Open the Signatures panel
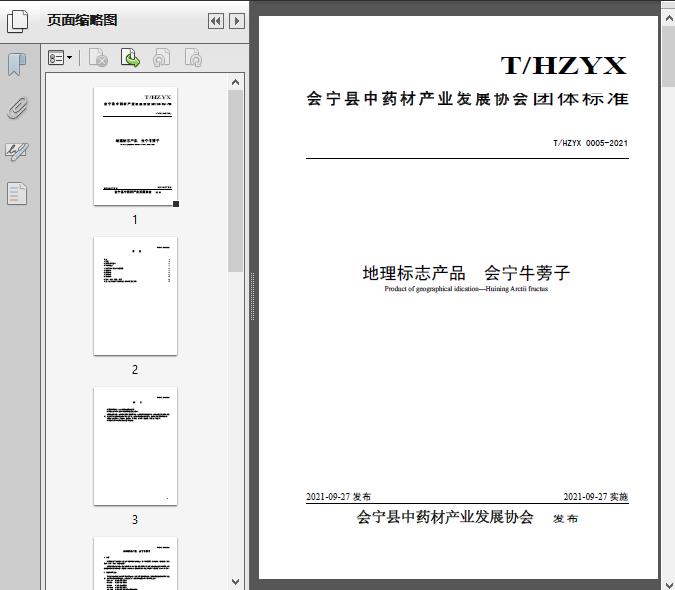This screenshot has height=590, width=675. coord(17,151)
